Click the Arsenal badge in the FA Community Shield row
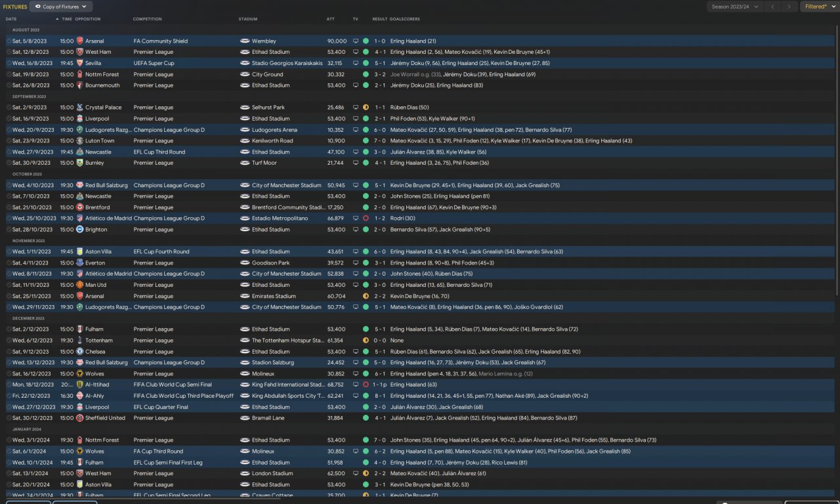Screen dimensions: 840x504 point(79,41)
